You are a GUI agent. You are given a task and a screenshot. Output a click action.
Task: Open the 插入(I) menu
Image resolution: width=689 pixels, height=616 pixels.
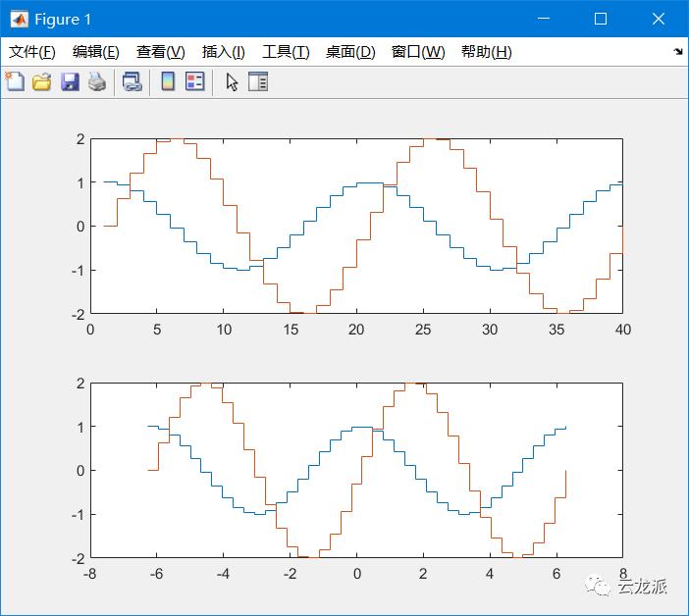click(x=223, y=52)
